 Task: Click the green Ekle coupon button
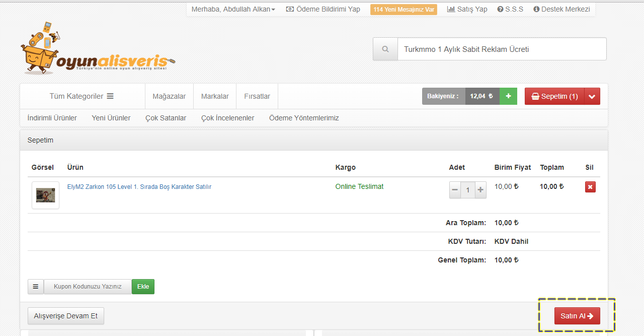[x=143, y=287]
